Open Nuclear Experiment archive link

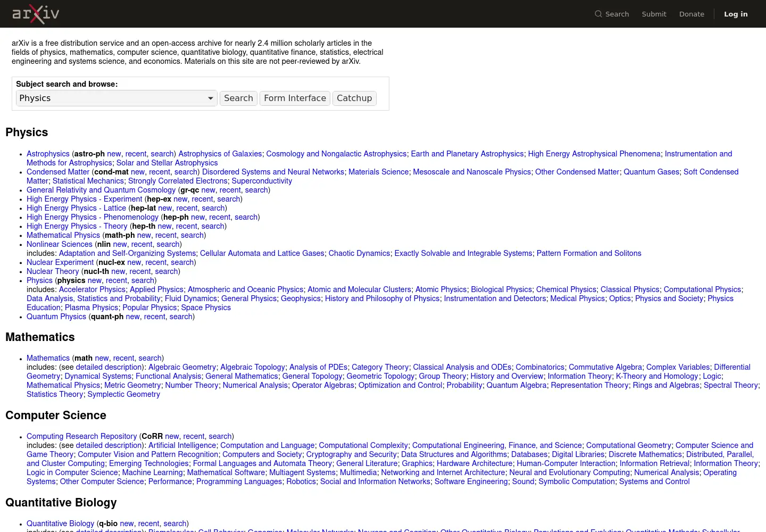60,262
